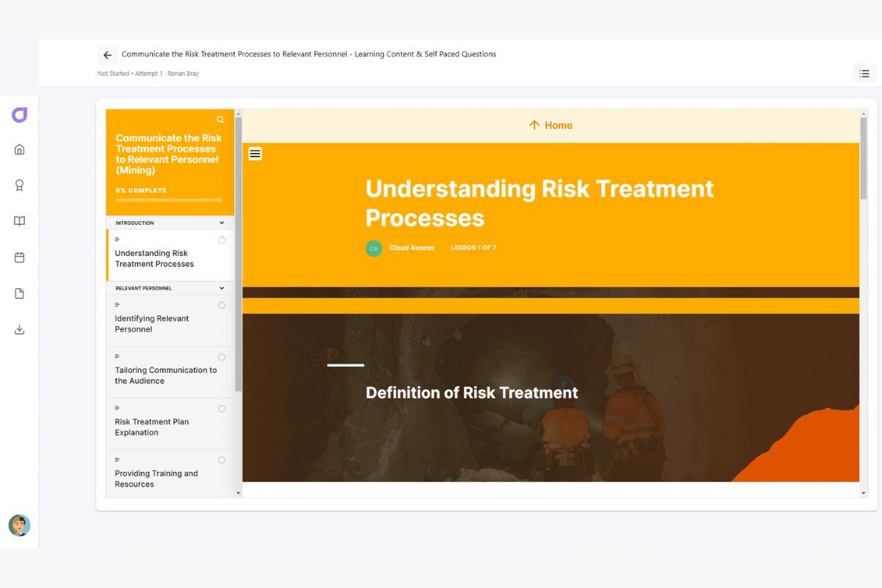The height and width of the screenshot is (588, 882).
Task: Click the course title in orange panel
Action: coord(168,154)
